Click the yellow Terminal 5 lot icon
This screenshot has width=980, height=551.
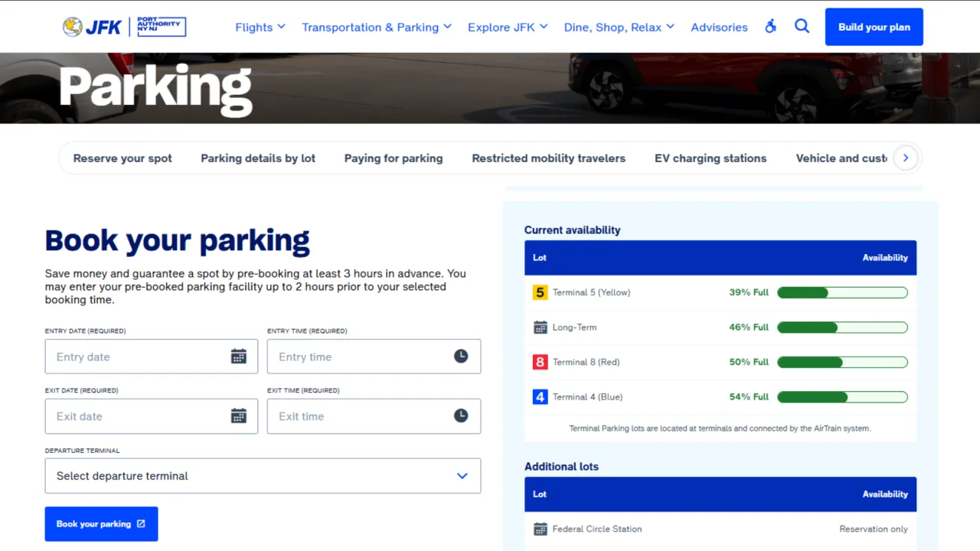540,292
